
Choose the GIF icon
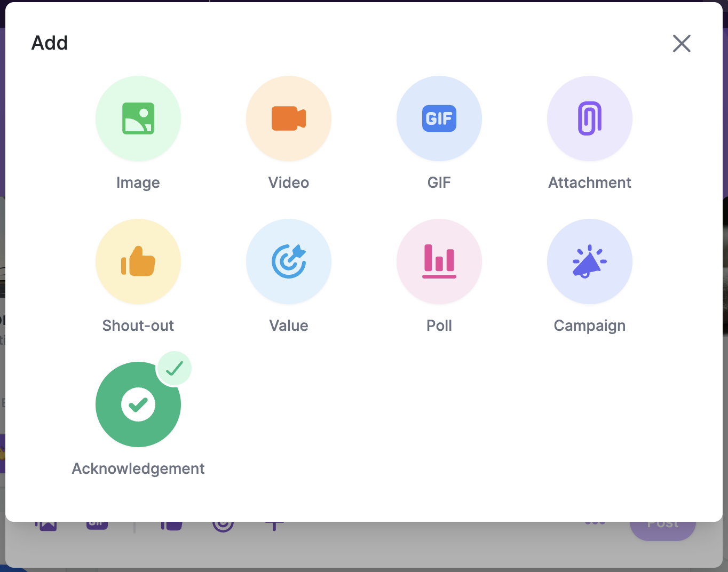point(439,118)
